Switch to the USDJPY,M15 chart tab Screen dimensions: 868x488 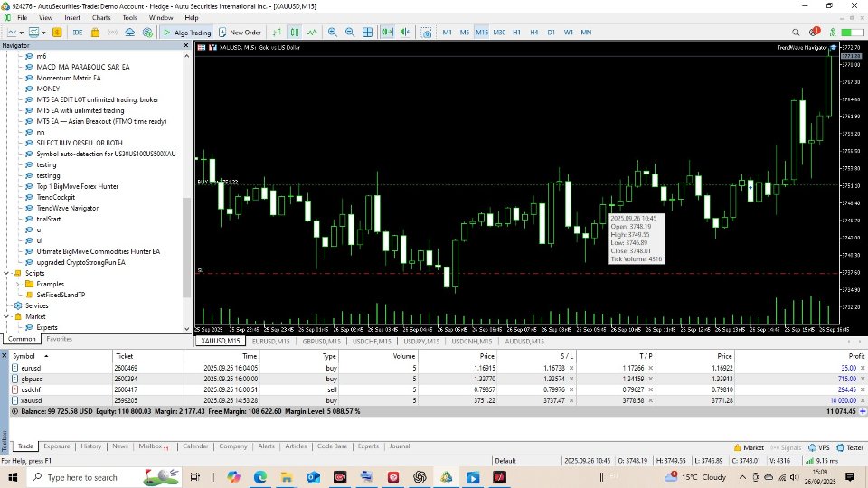(x=421, y=342)
